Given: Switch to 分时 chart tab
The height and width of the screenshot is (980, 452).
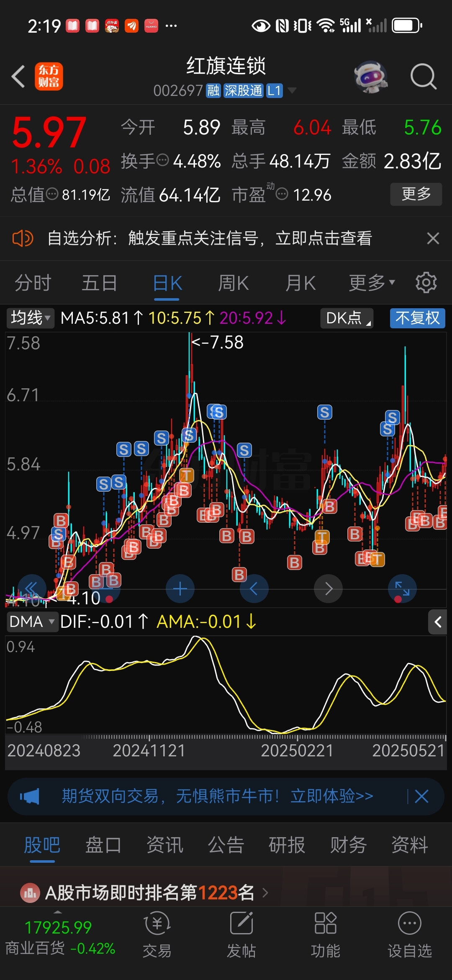Looking at the screenshot, I should pos(33,283).
